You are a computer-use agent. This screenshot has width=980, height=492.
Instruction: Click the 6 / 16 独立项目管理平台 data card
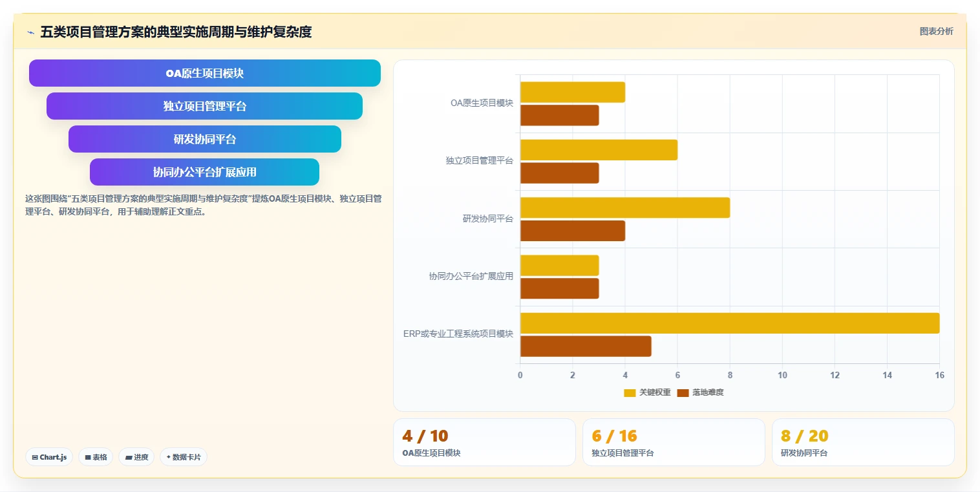(674, 442)
